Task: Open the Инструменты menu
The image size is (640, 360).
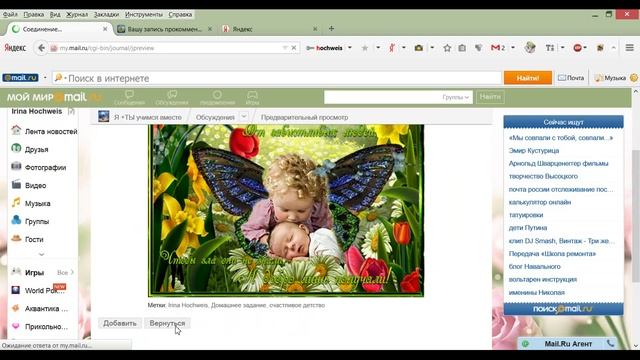Action: (x=144, y=14)
